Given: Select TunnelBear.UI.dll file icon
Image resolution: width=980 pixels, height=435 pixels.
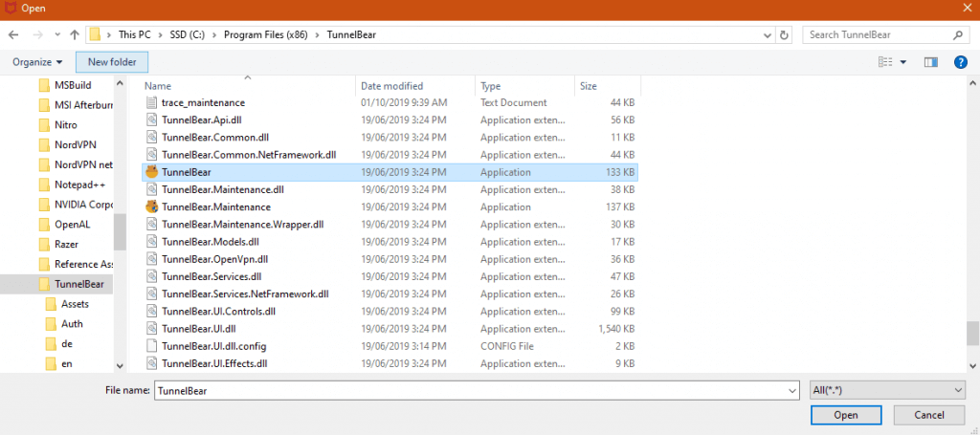Looking at the screenshot, I should click(x=151, y=328).
